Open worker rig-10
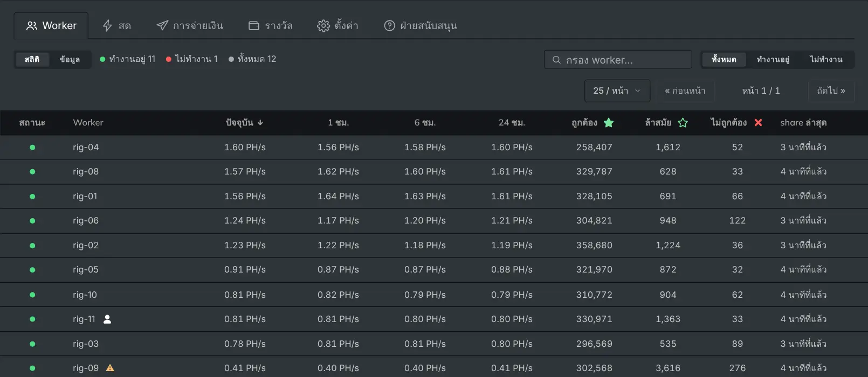868x377 pixels. [85, 295]
